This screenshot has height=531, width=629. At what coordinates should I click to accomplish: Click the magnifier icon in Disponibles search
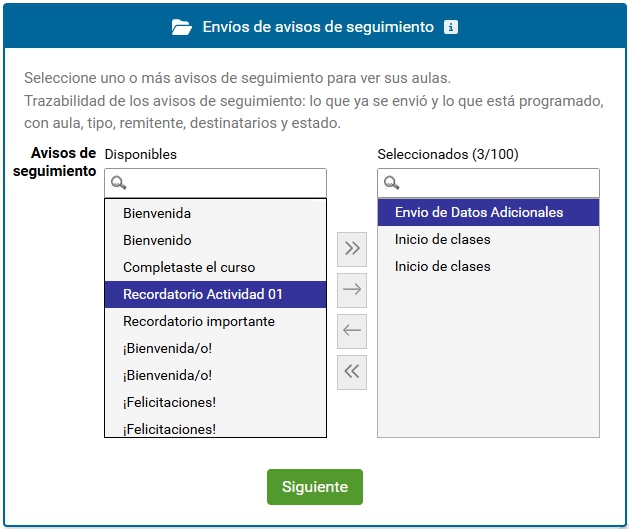118,183
